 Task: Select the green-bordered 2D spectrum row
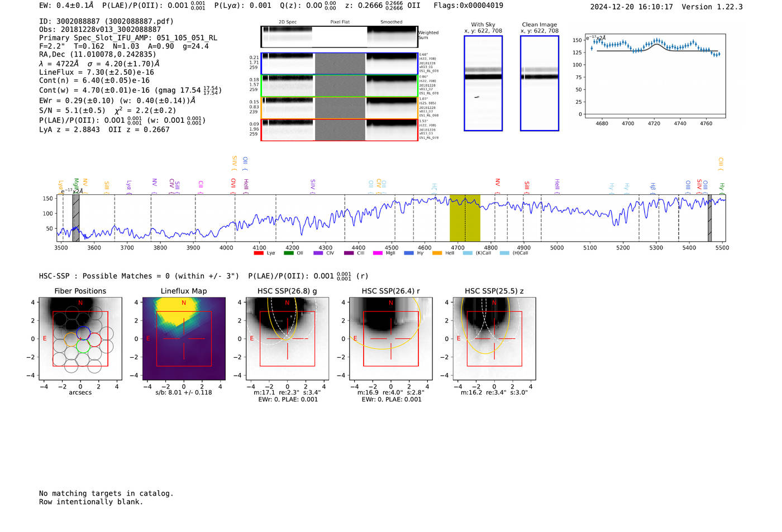[x=339, y=86]
